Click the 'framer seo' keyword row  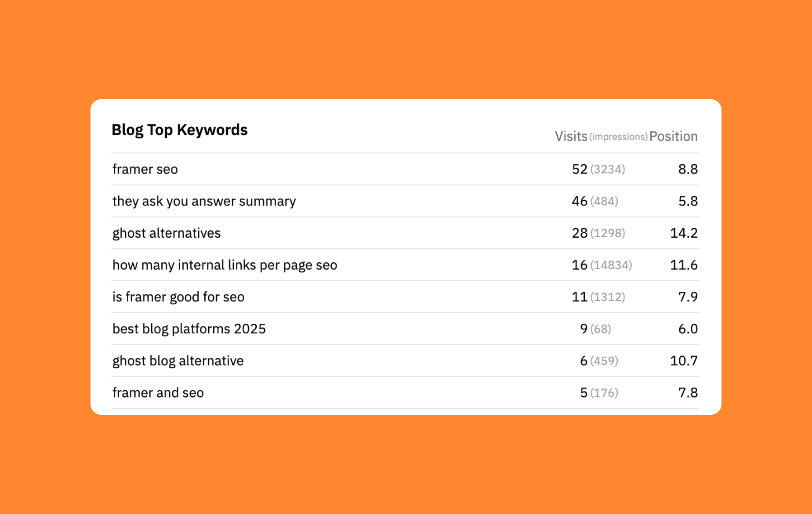click(145, 169)
